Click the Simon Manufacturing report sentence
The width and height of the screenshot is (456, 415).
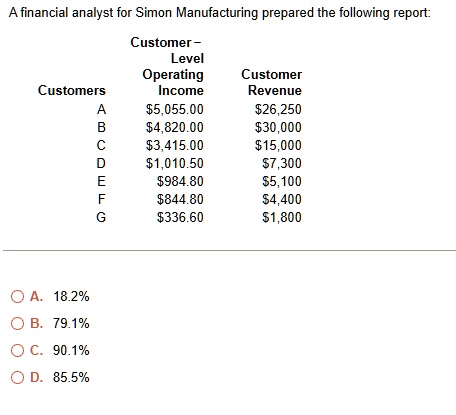[x=220, y=13]
